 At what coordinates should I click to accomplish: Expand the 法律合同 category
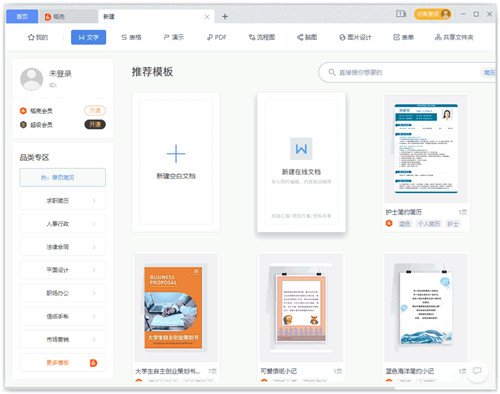(x=63, y=247)
